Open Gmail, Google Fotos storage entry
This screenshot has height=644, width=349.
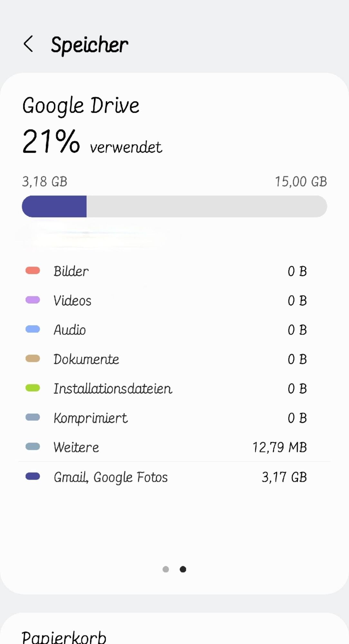[x=174, y=477]
